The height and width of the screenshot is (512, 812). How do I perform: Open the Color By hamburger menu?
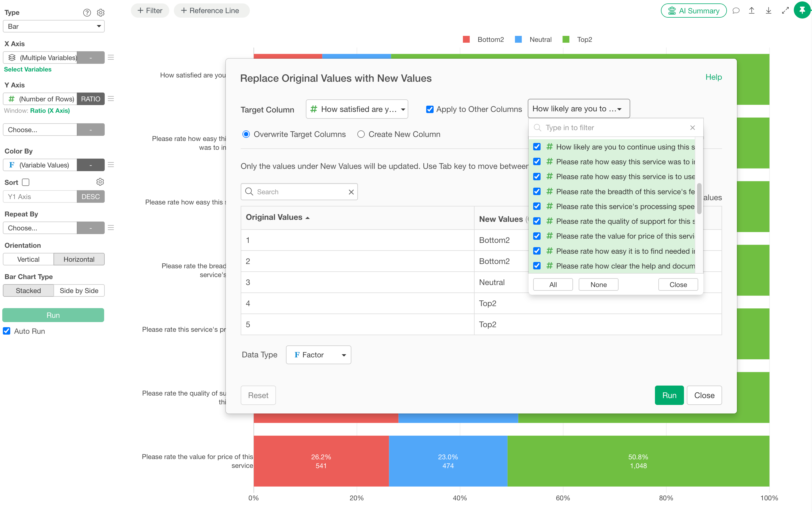(x=111, y=165)
